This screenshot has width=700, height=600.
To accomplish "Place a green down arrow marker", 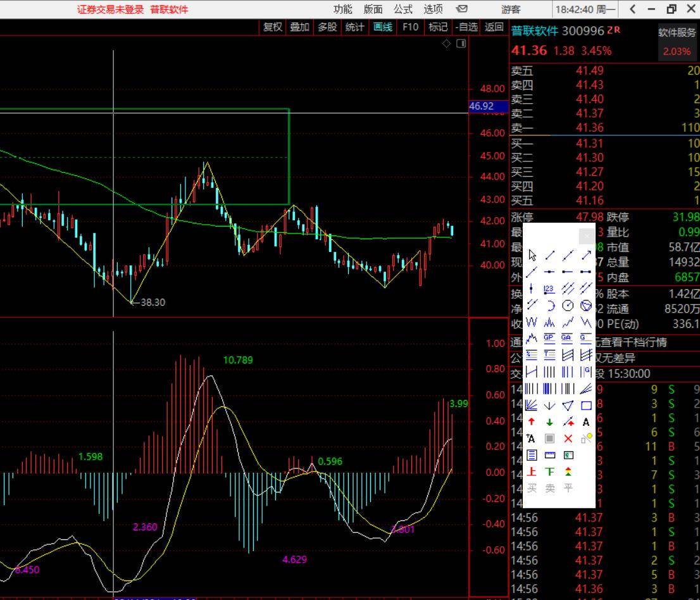I will (549, 422).
